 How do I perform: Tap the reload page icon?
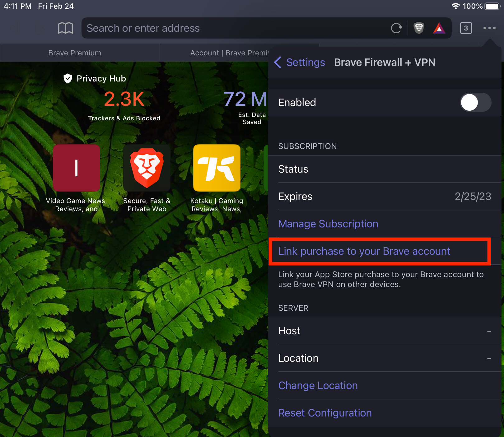coord(396,28)
